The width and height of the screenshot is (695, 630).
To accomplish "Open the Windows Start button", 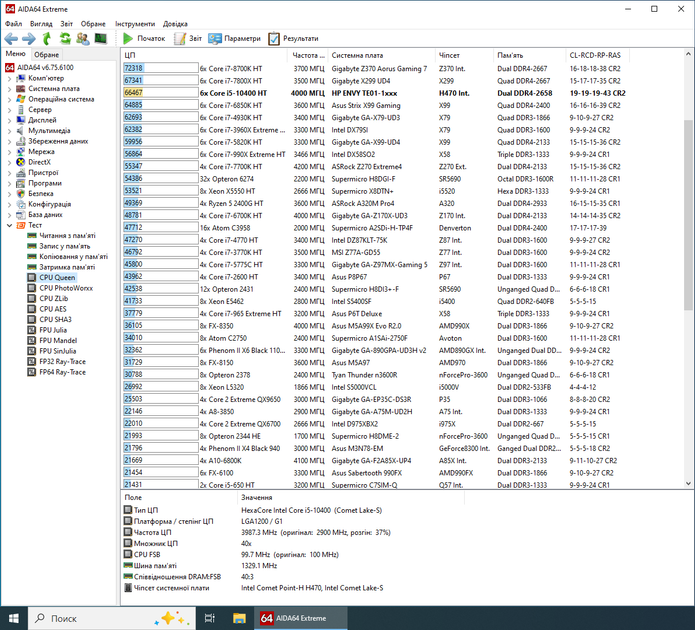I will tap(14, 618).
